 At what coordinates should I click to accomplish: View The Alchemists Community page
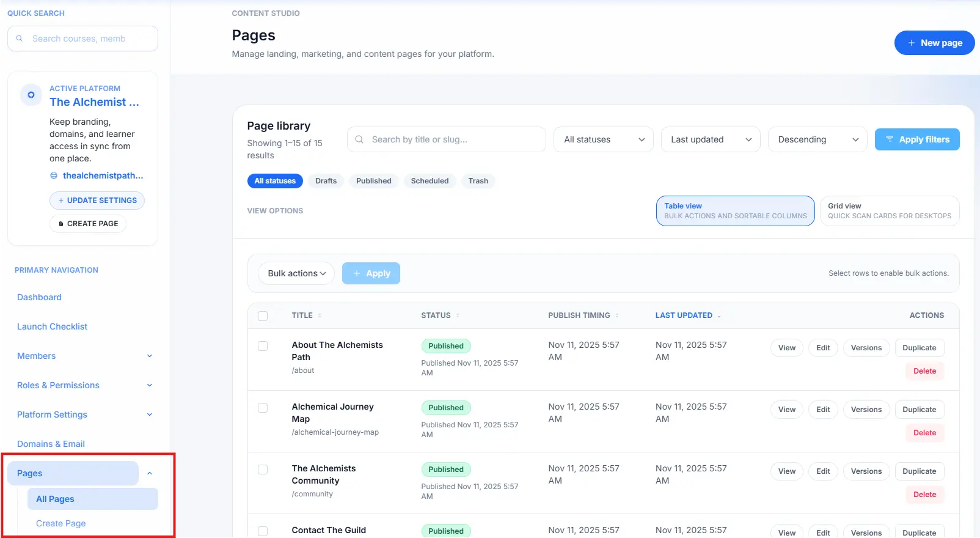(x=787, y=471)
